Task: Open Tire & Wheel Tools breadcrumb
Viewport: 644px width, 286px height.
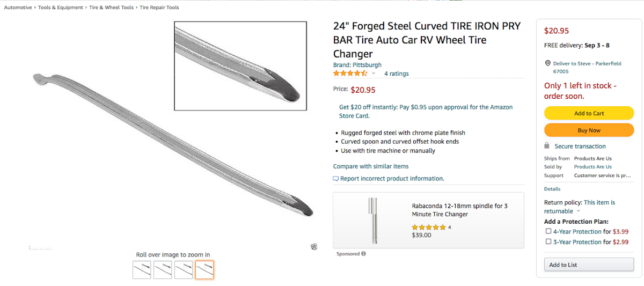Action: click(111, 8)
